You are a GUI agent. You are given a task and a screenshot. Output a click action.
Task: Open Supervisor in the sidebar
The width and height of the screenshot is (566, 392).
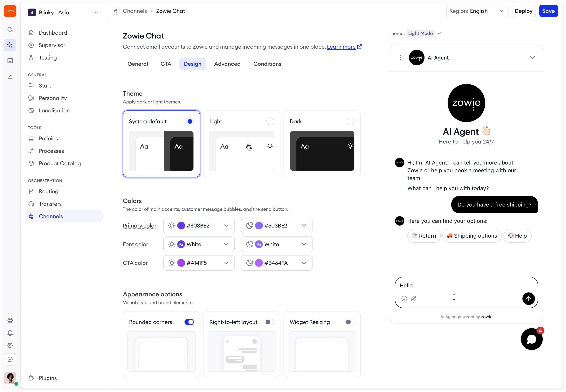pyautogui.click(x=64, y=45)
